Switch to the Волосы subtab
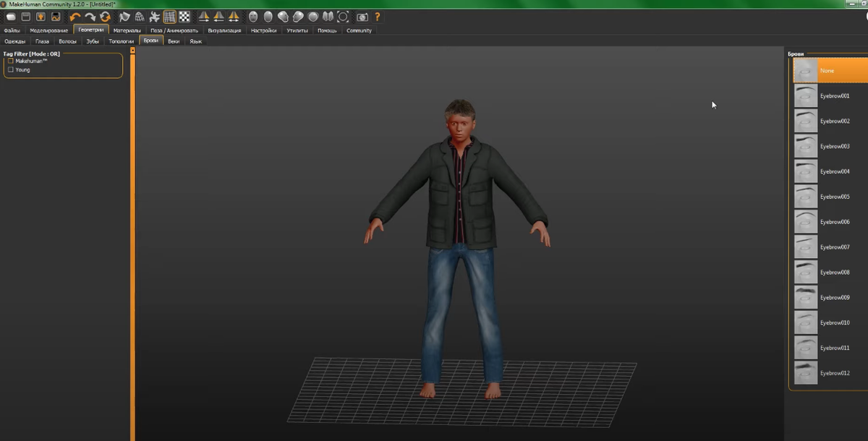This screenshot has height=441, width=868. 67,41
